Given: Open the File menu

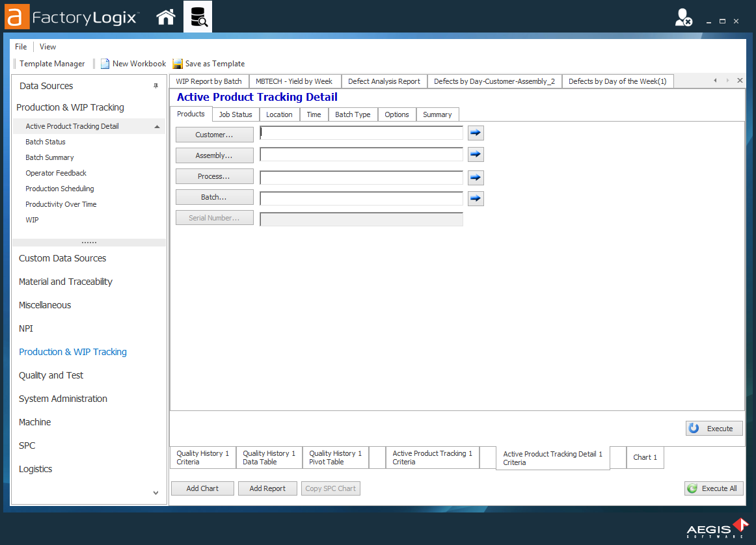Looking at the screenshot, I should (20, 46).
